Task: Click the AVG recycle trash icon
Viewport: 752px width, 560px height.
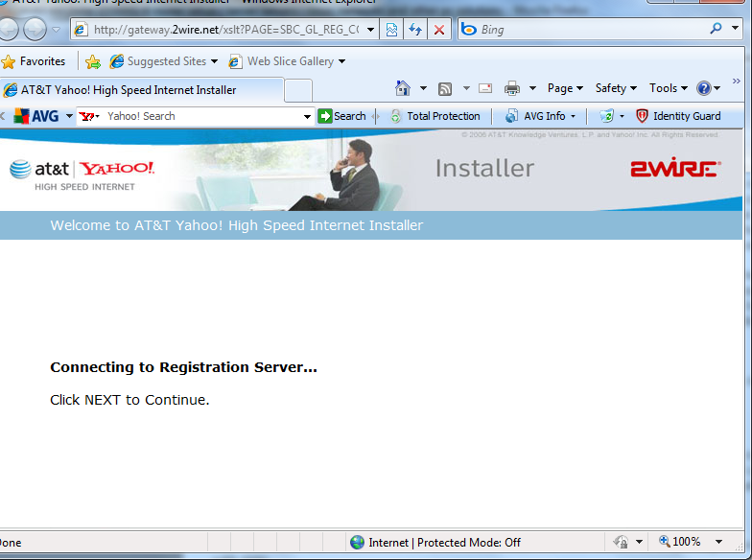Action: [606, 116]
